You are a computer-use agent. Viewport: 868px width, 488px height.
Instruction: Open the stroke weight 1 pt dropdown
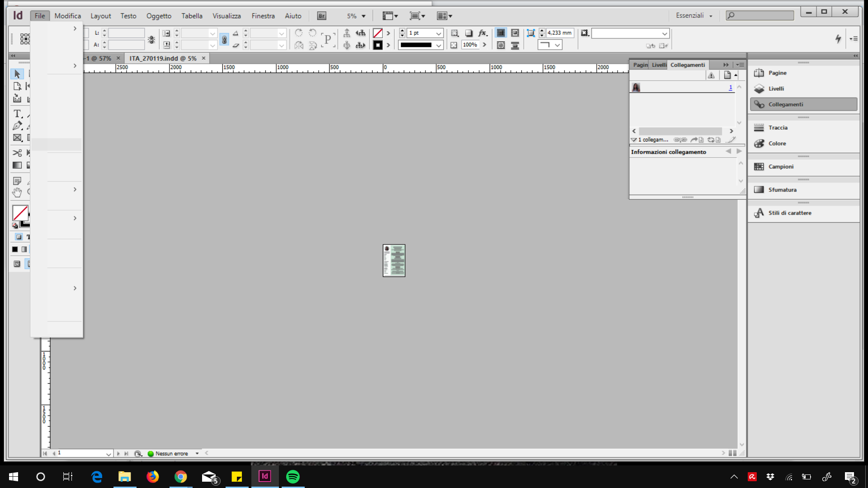click(438, 33)
